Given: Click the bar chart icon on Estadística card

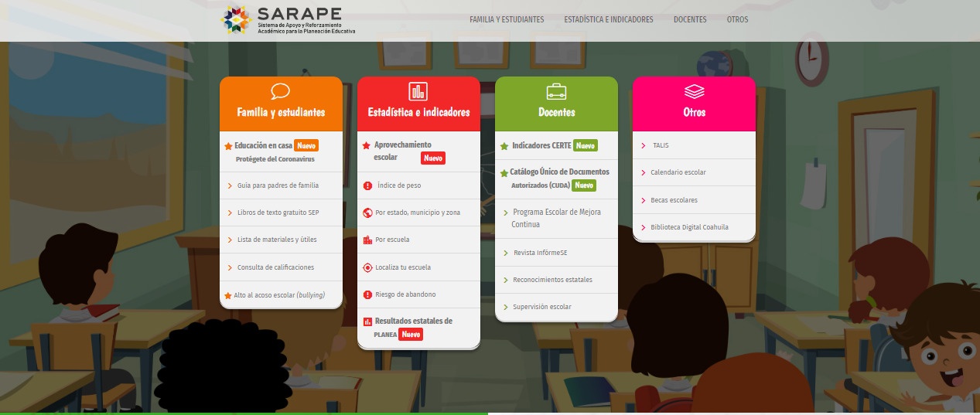Looking at the screenshot, I should coord(418,91).
